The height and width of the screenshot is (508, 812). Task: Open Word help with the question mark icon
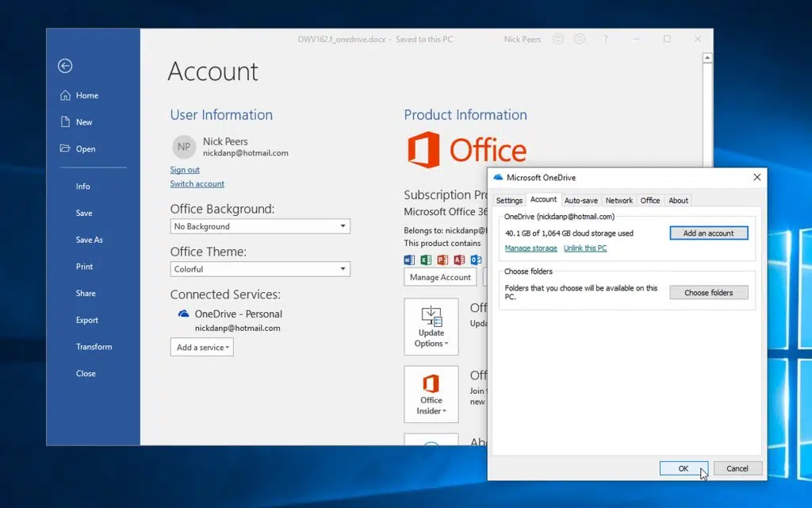605,39
